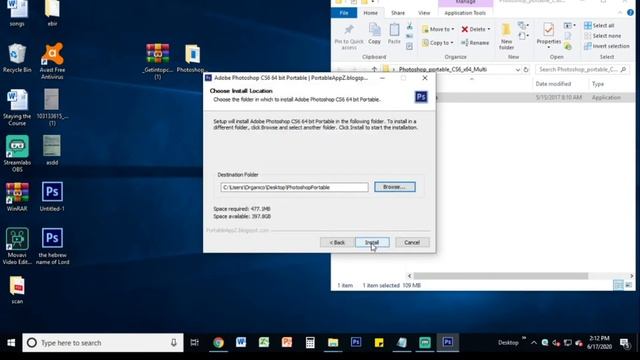This screenshot has height=360, width=640.
Task: Click New folder in Explorer ribbon
Action: coord(506,37)
